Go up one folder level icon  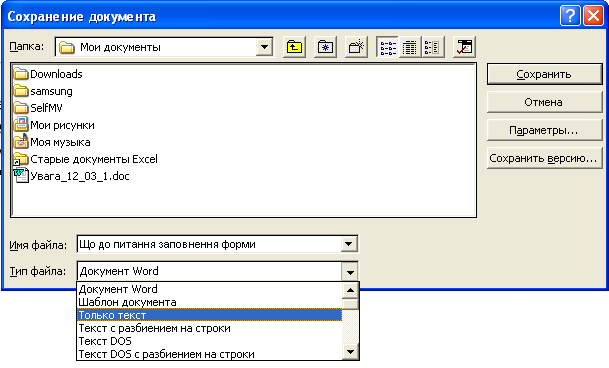pyautogui.click(x=294, y=47)
